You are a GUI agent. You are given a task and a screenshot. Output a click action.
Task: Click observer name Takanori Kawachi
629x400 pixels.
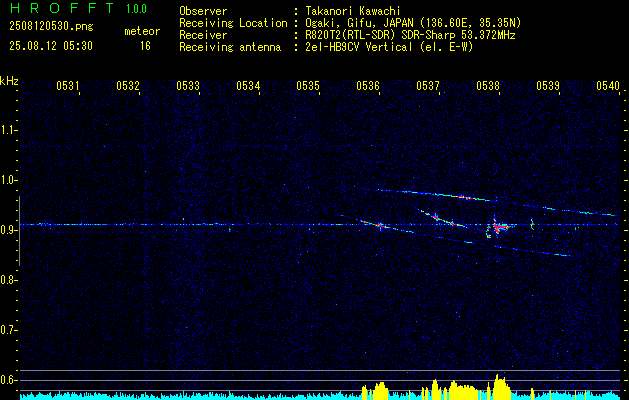coord(353,11)
